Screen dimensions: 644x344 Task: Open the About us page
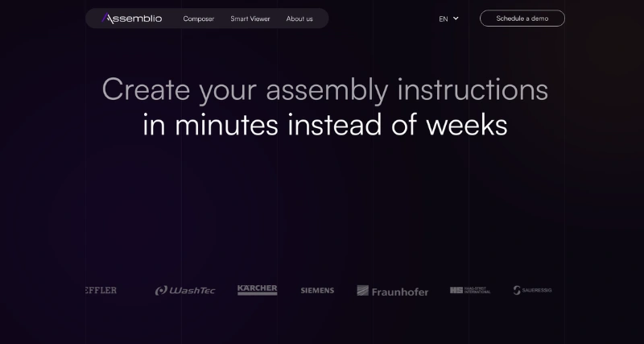click(x=299, y=19)
